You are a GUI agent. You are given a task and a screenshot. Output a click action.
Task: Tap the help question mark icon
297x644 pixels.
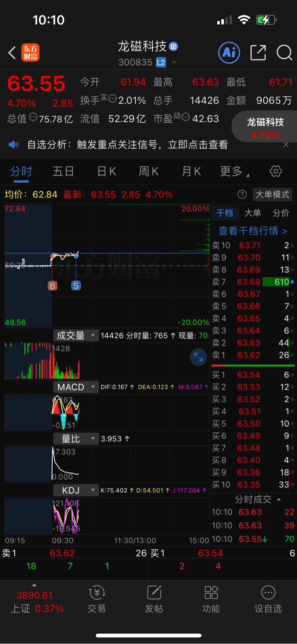242,194
